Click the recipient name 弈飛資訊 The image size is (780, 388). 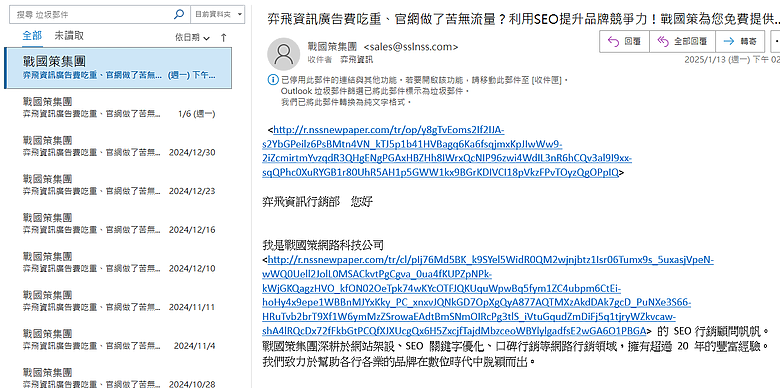coord(356,60)
